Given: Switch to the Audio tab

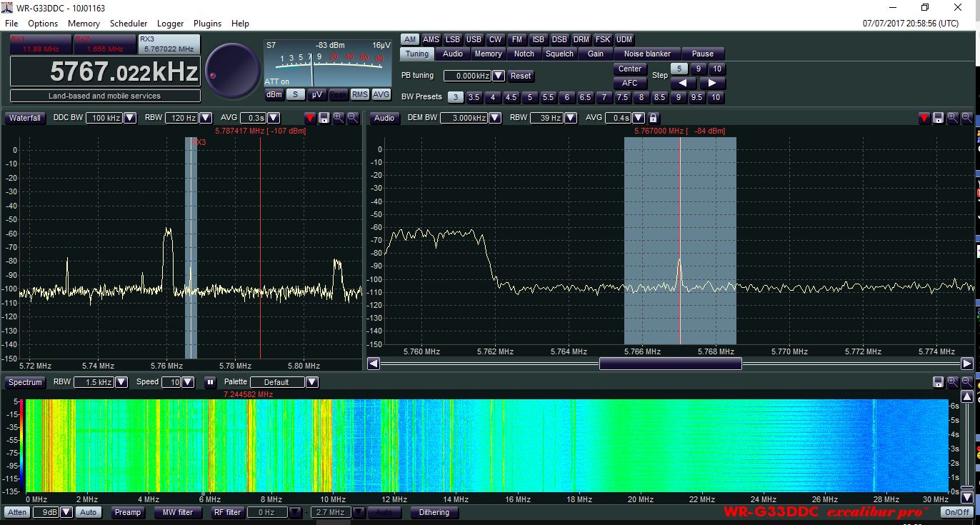Looking at the screenshot, I should [454, 54].
